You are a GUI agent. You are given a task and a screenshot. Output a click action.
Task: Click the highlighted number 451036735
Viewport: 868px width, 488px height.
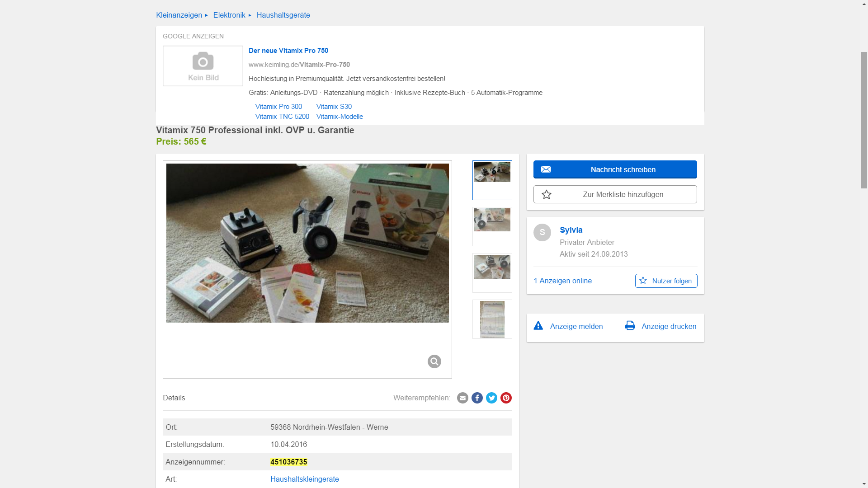[x=289, y=462]
